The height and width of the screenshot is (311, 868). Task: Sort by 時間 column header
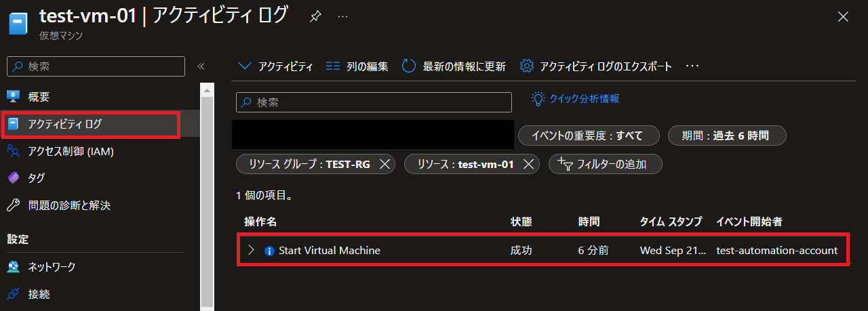pyautogui.click(x=589, y=222)
